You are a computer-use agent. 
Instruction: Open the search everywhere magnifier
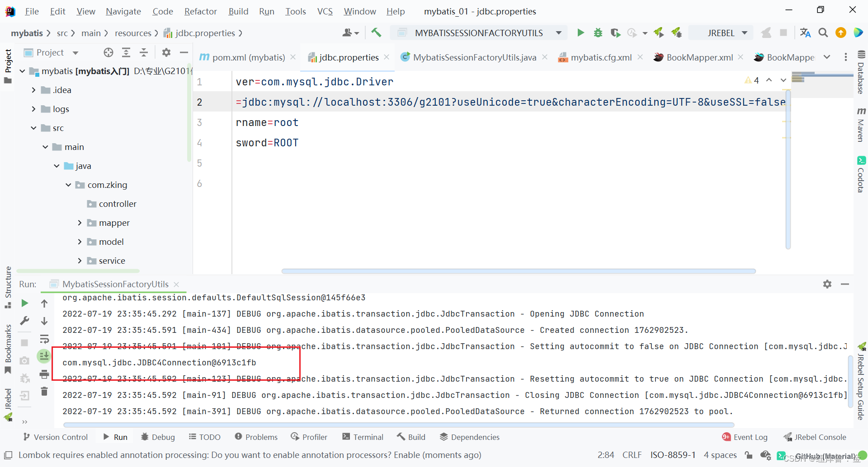pyautogui.click(x=823, y=33)
